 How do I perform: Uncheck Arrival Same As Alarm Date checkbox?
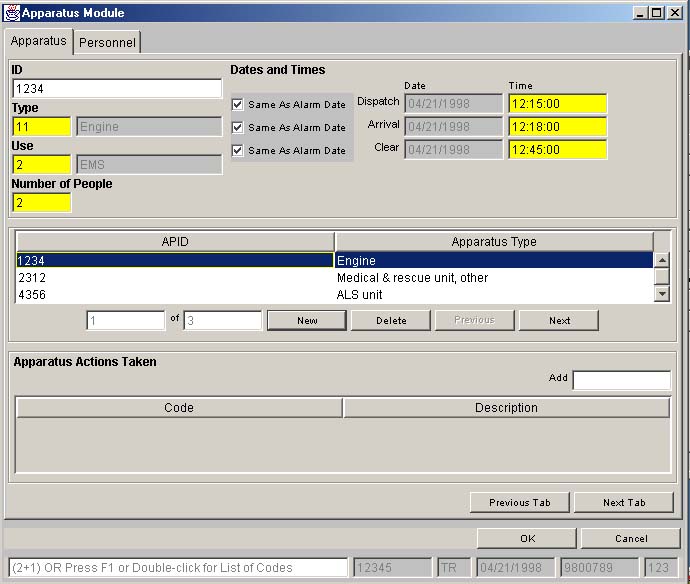tap(237, 128)
